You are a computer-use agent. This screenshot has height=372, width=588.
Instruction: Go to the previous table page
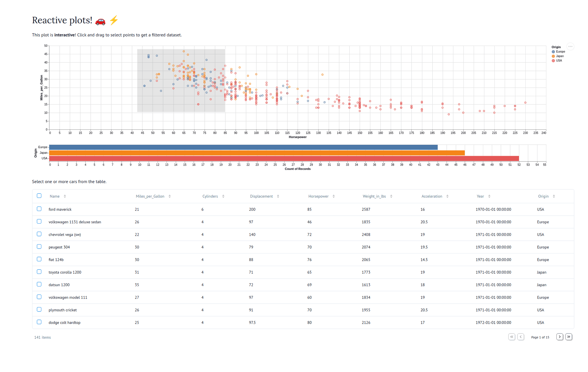tap(521, 337)
